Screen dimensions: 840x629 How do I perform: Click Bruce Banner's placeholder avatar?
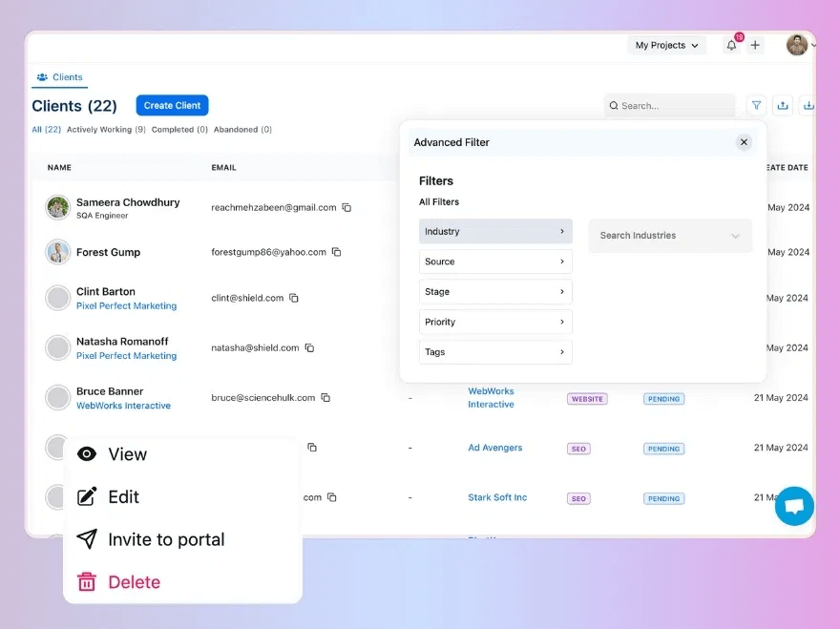point(57,398)
